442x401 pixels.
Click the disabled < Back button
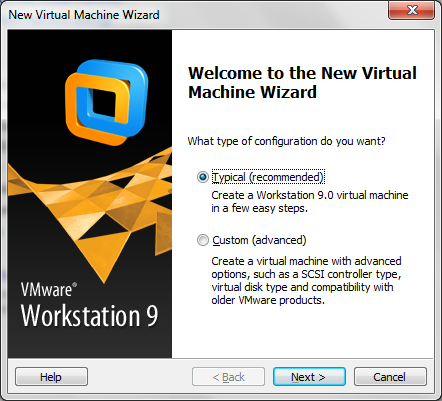228,377
